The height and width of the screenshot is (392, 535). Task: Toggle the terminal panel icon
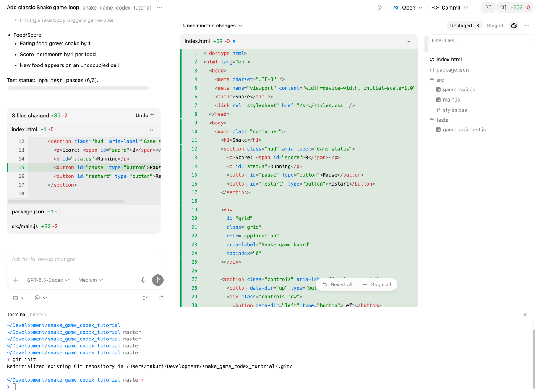point(488,8)
